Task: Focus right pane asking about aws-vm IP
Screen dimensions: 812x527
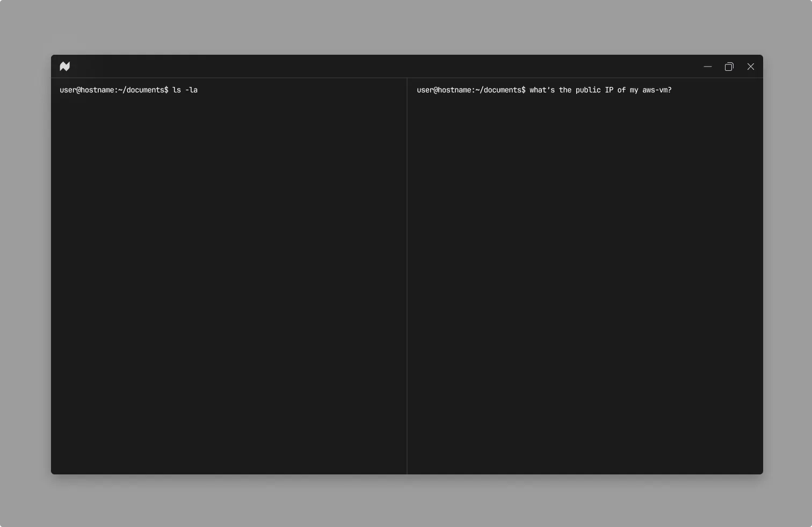Action: [585, 276]
